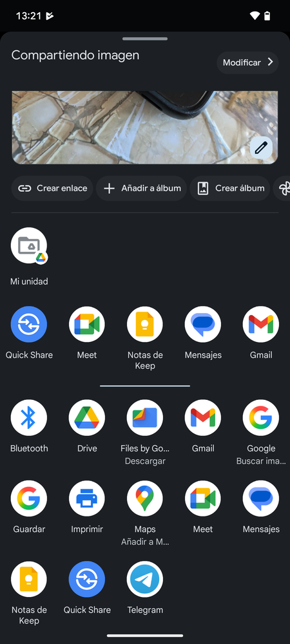Tap Crear enlace chip

tap(52, 189)
